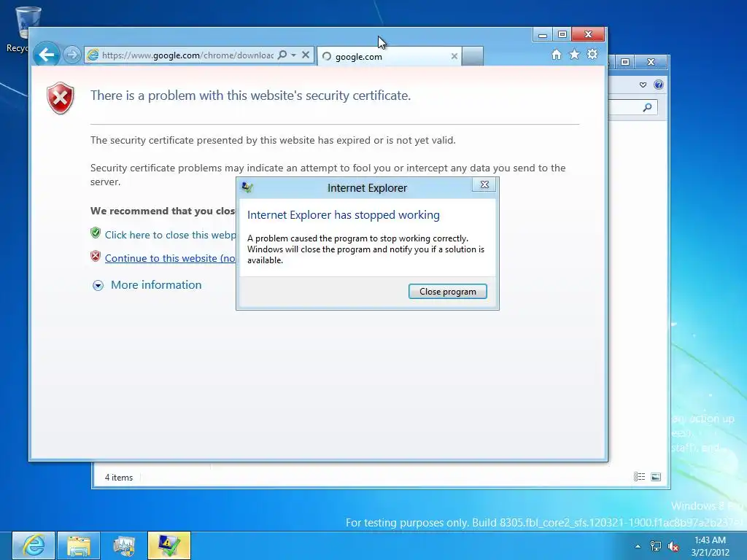Click the search magnifier in address bar
This screenshot has height=560, width=747.
(282, 55)
